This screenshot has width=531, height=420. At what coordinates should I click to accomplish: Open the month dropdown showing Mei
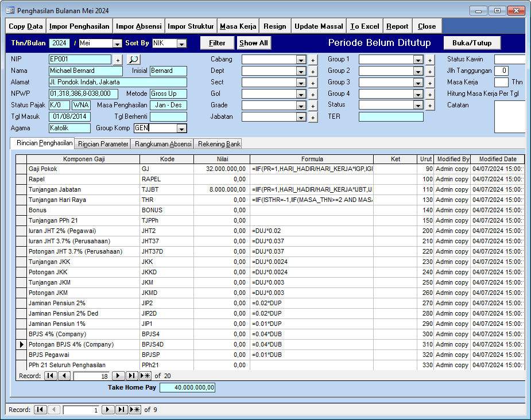pos(117,44)
